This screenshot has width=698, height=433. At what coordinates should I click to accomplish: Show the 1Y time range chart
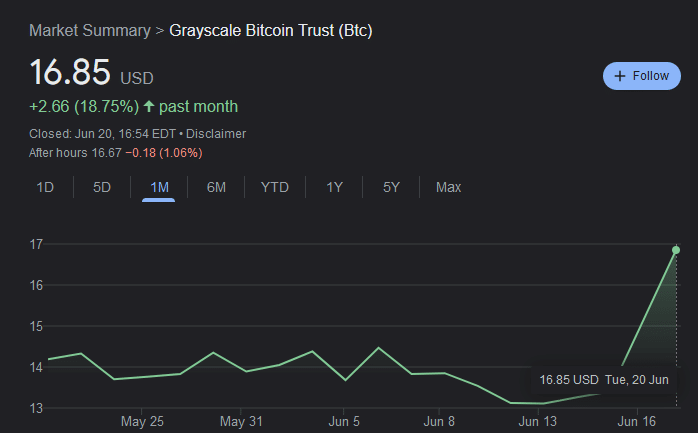(x=335, y=187)
